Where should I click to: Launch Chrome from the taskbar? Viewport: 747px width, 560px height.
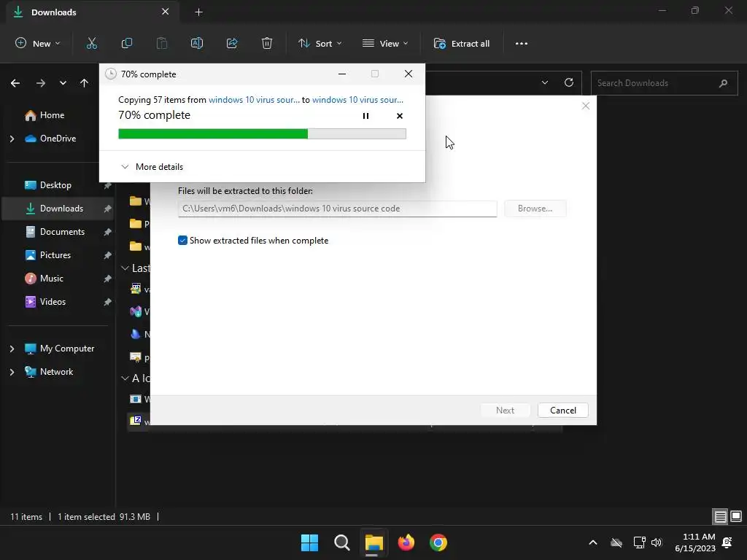point(438,542)
